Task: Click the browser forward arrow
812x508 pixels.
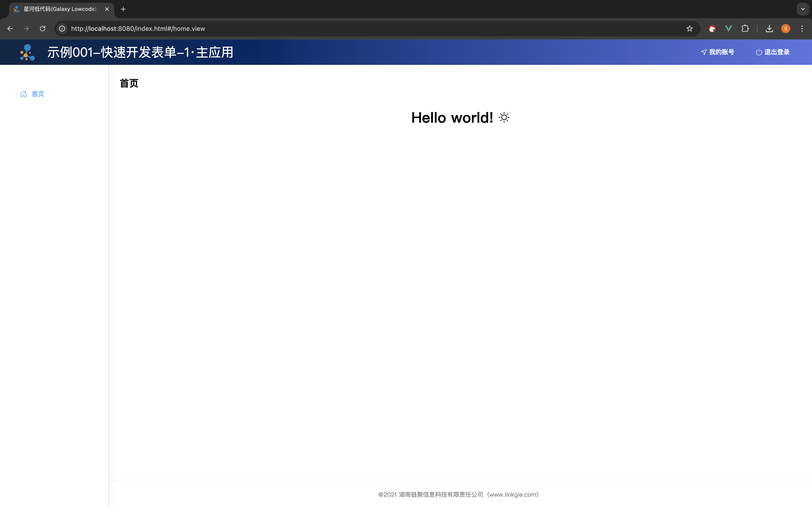Action: (x=26, y=29)
